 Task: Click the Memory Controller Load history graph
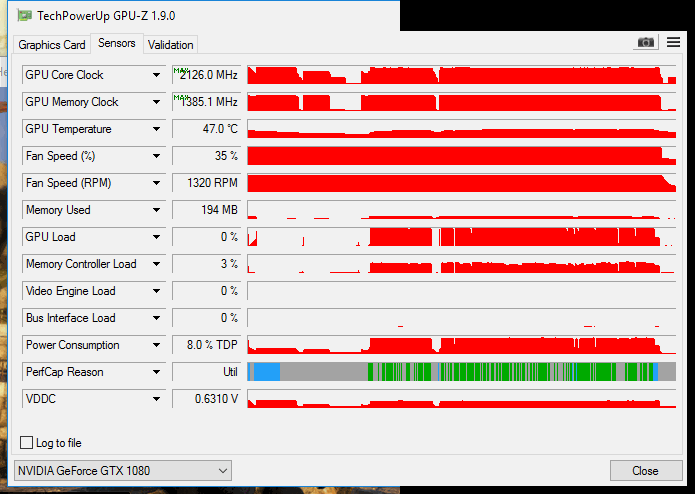(461, 264)
